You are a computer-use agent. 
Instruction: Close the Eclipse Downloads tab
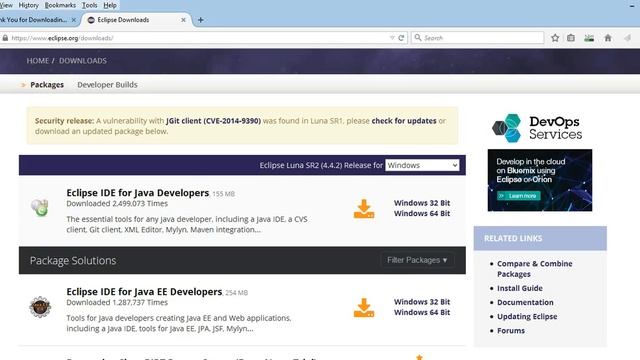pyautogui.click(x=183, y=20)
